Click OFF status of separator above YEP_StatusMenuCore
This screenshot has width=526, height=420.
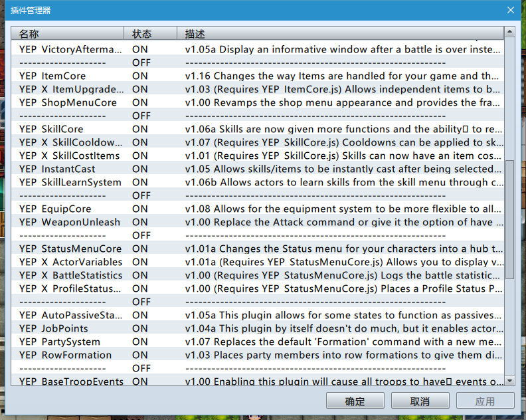[141, 235]
